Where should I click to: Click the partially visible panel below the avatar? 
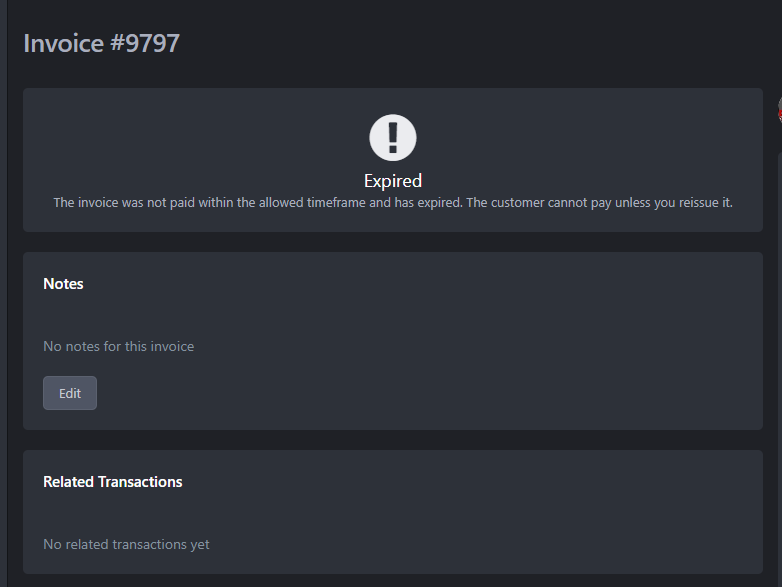(x=780, y=369)
